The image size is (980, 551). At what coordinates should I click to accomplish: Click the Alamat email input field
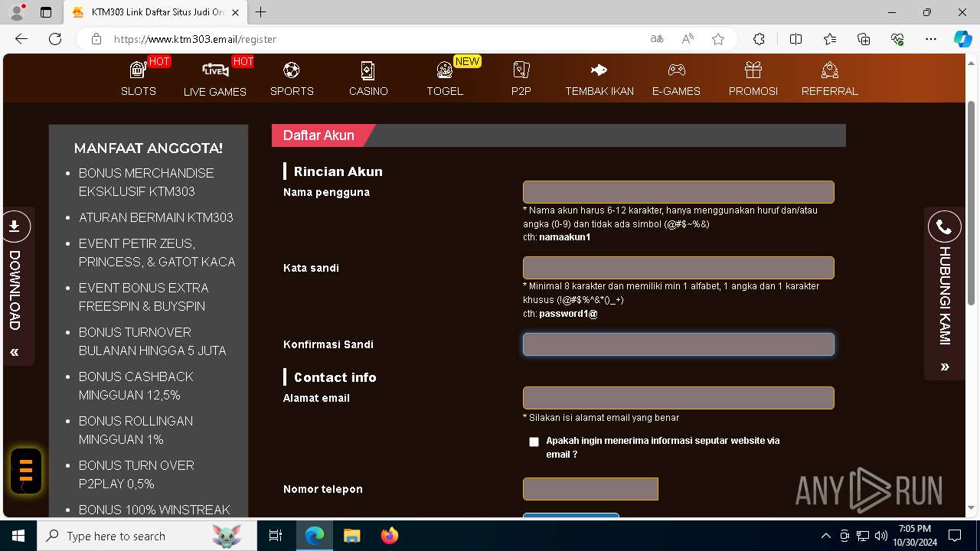click(x=678, y=398)
